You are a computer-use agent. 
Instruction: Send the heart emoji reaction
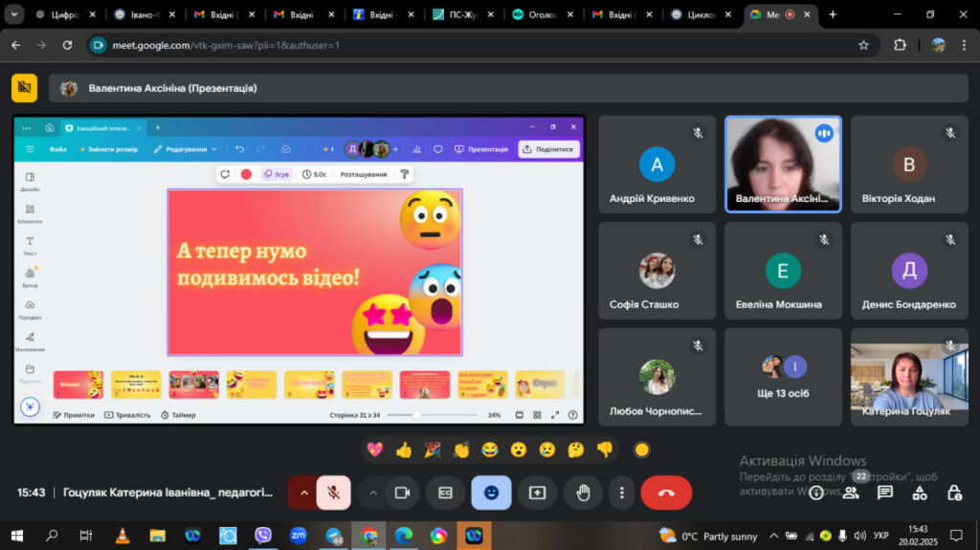click(x=375, y=450)
